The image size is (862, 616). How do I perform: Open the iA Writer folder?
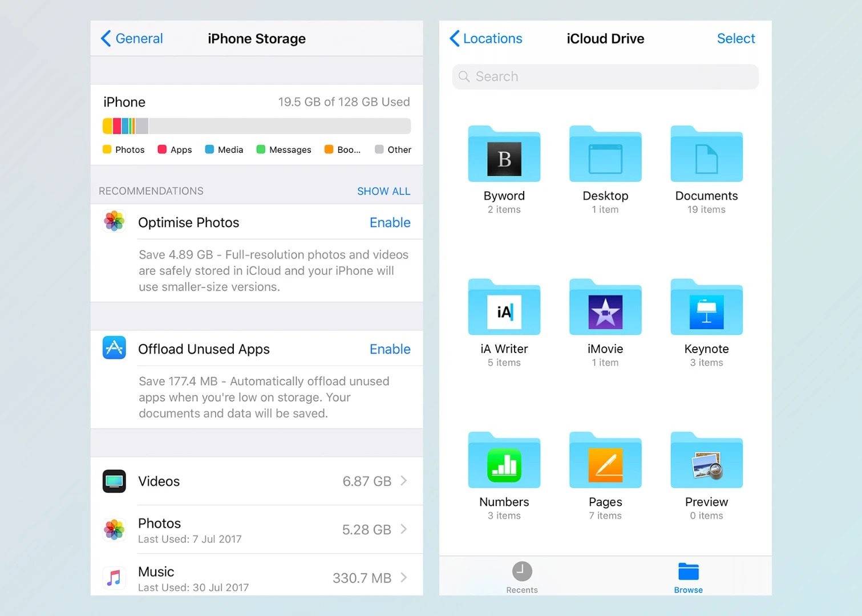click(504, 307)
